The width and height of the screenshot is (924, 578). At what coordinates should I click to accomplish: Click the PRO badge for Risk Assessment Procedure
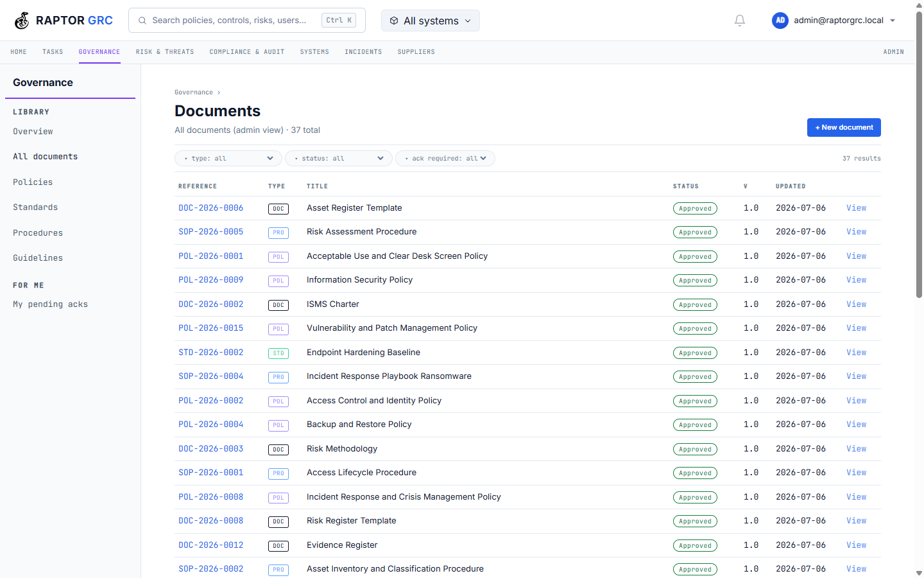coord(278,232)
